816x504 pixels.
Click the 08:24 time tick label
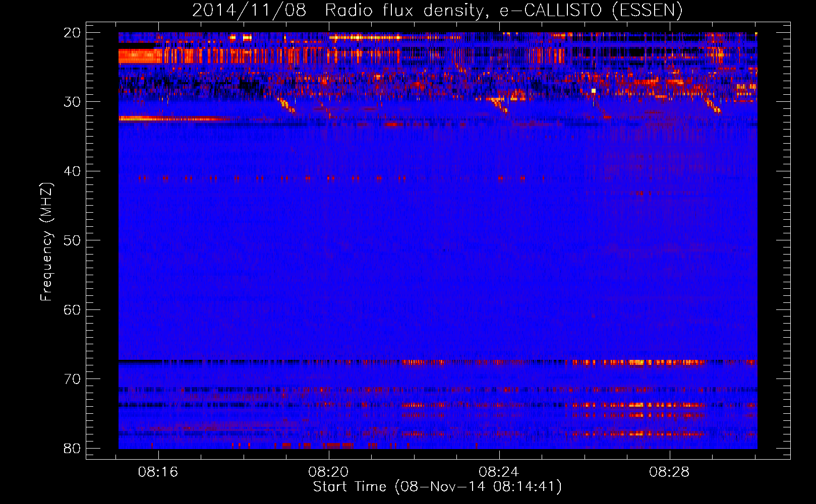(499, 472)
